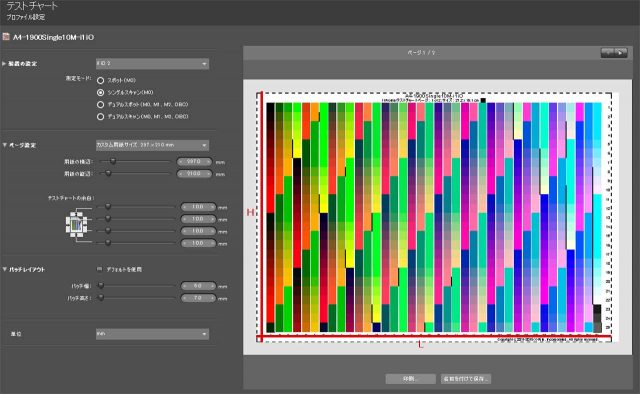Go to previous chart page arrow
The image size is (640, 394).
pos(607,53)
